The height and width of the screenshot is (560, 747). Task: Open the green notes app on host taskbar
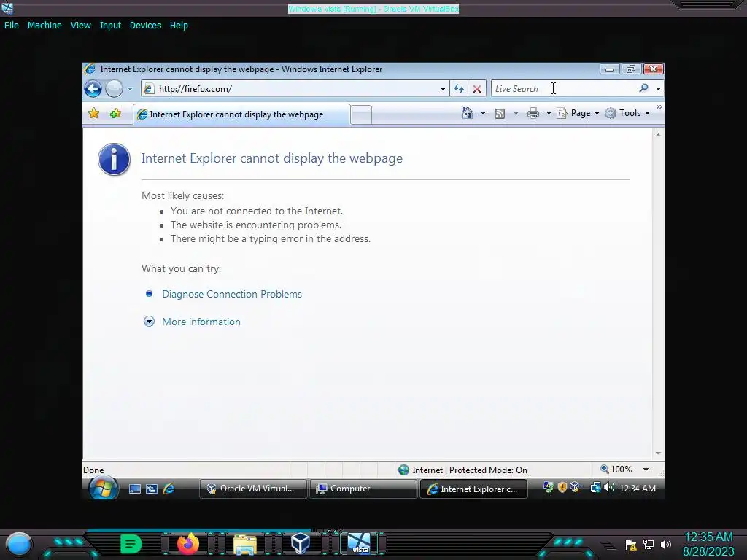tap(131, 544)
